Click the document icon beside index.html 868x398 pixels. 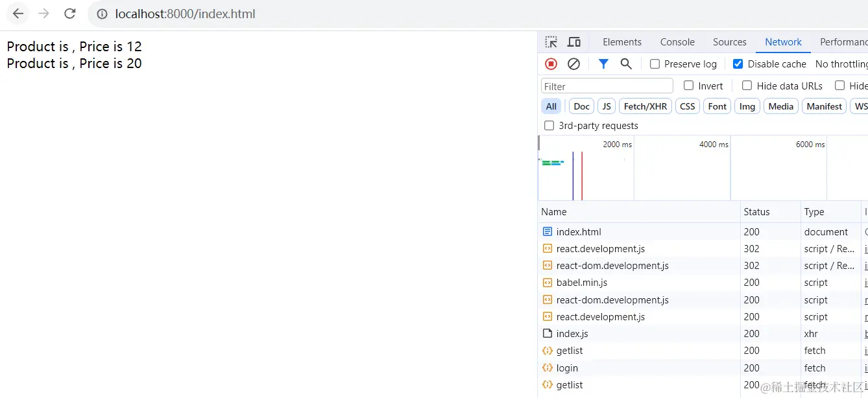pos(548,231)
